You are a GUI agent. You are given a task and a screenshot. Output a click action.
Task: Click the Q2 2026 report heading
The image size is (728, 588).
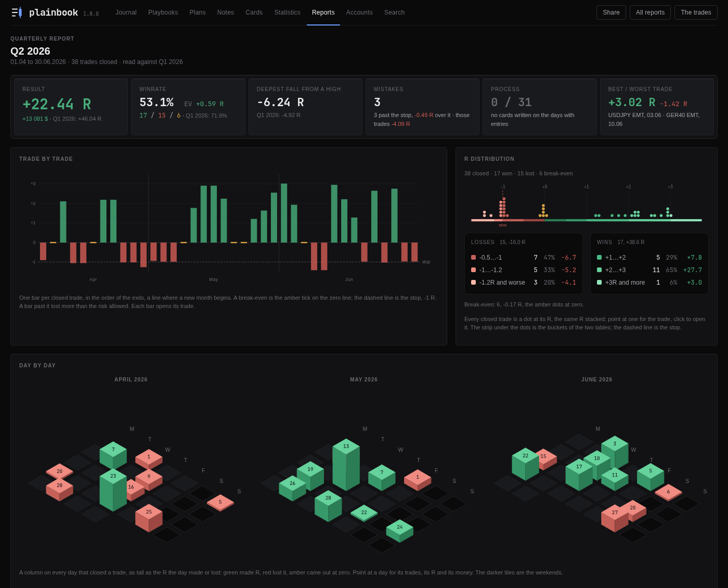[30, 51]
